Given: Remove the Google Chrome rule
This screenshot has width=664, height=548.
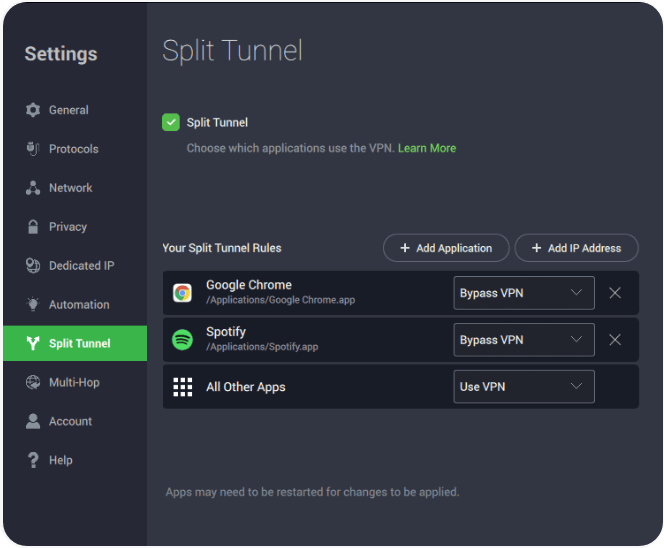Looking at the screenshot, I should point(615,293).
